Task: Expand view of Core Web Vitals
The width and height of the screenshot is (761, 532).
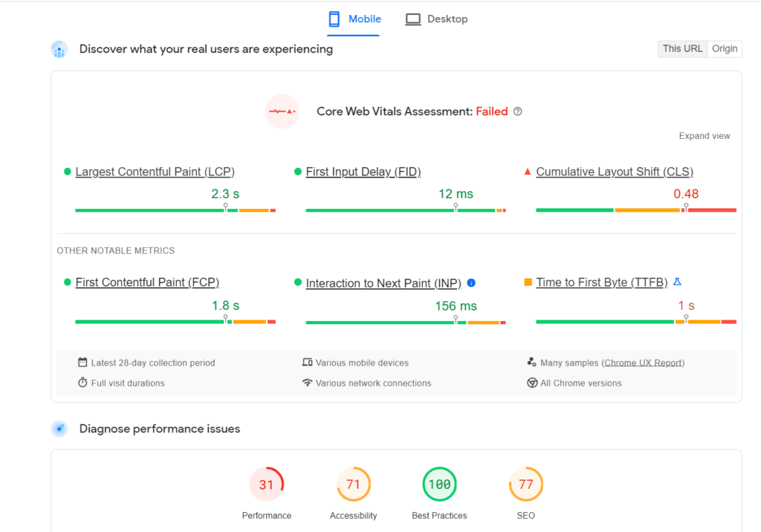Action: coord(705,136)
